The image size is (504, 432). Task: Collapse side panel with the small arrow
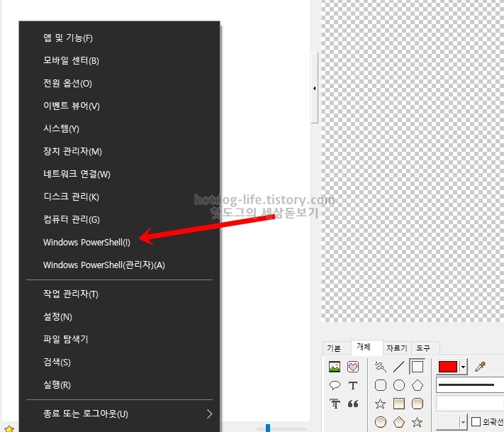pos(314,88)
